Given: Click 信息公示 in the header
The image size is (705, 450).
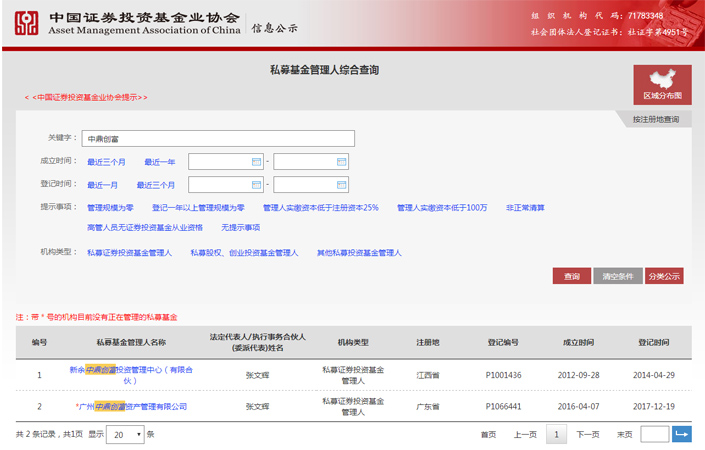Looking at the screenshot, I should coord(274,28).
